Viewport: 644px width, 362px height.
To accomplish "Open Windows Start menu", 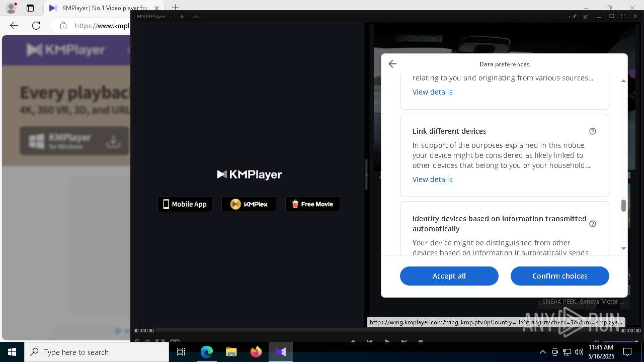I will 12,352.
